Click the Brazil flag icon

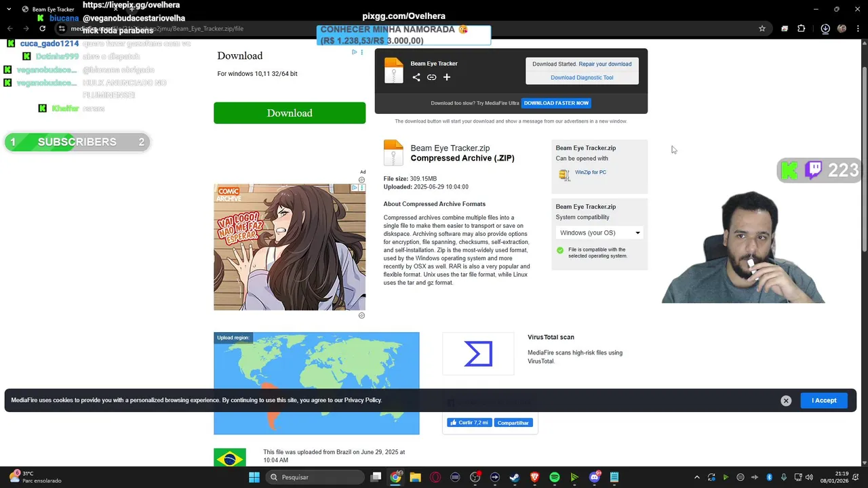230,459
